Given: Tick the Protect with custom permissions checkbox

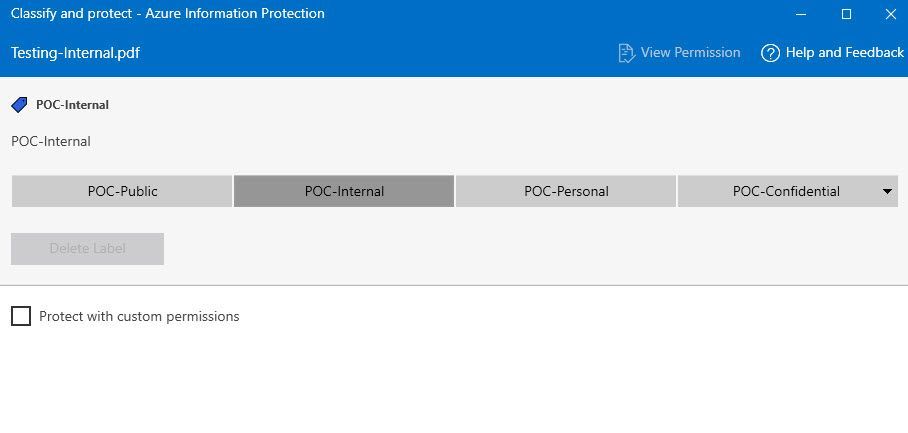Looking at the screenshot, I should click(21, 316).
